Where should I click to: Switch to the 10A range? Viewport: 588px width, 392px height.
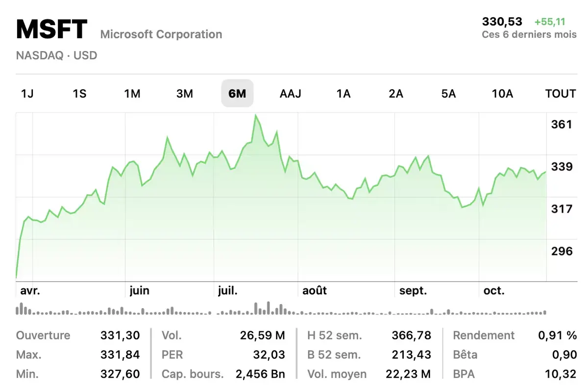[502, 93]
